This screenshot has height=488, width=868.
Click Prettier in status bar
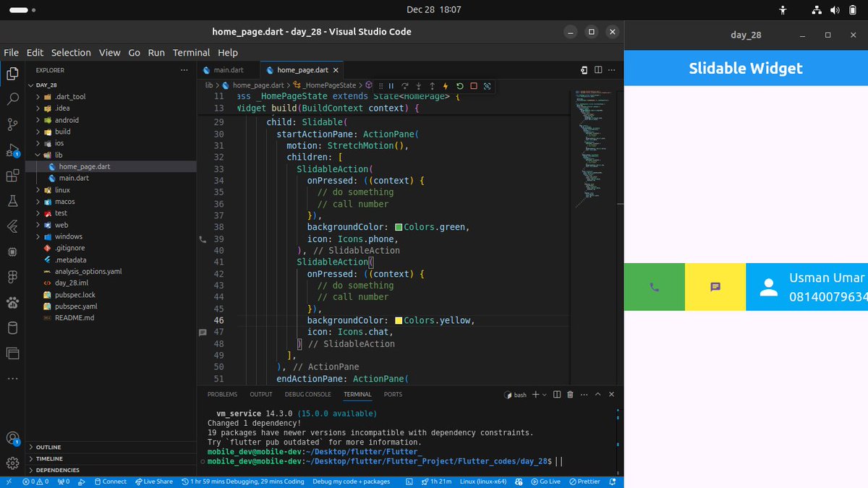pos(584,481)
